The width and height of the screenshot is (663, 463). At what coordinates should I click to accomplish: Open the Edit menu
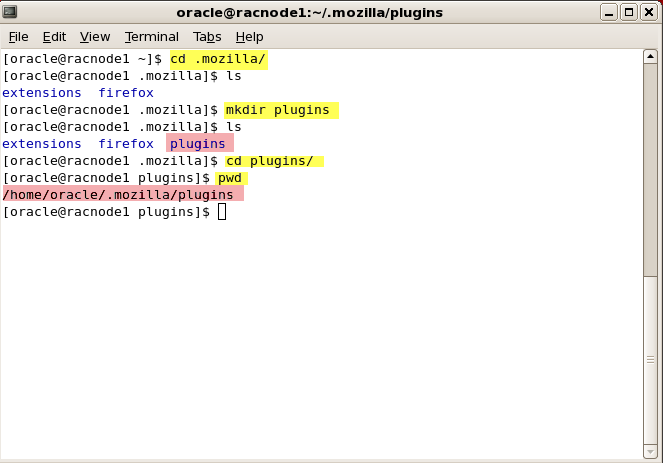pyautogui.click(x=54, y=36)
